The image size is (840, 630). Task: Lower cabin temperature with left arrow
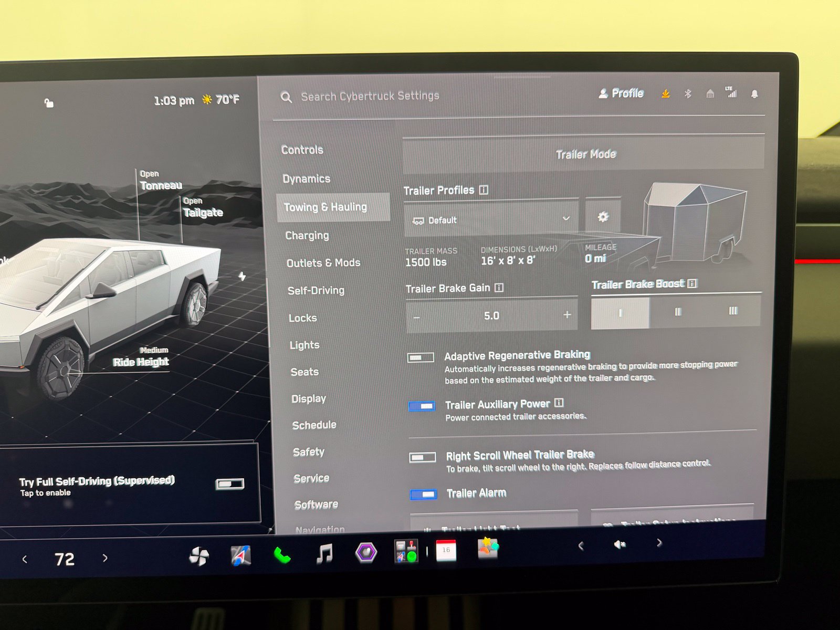coord(25,560)
